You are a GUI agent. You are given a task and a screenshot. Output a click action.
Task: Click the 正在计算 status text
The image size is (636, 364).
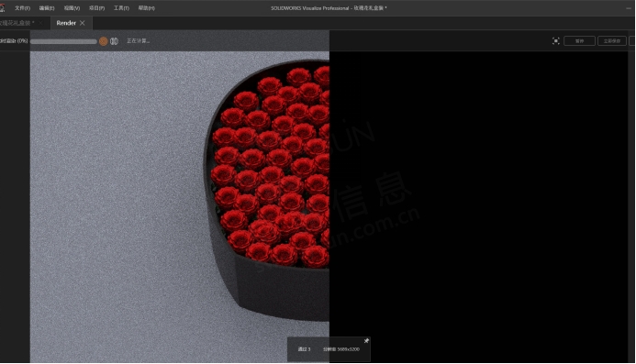138,41
